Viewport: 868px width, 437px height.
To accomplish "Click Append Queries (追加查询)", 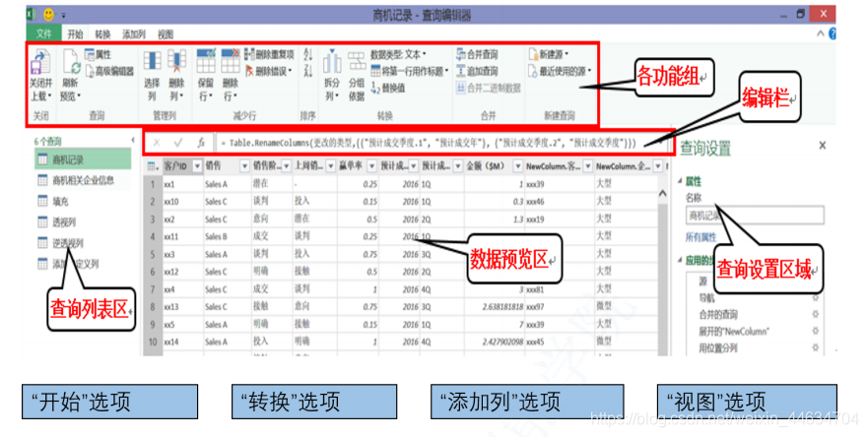I will click(477, 71).
